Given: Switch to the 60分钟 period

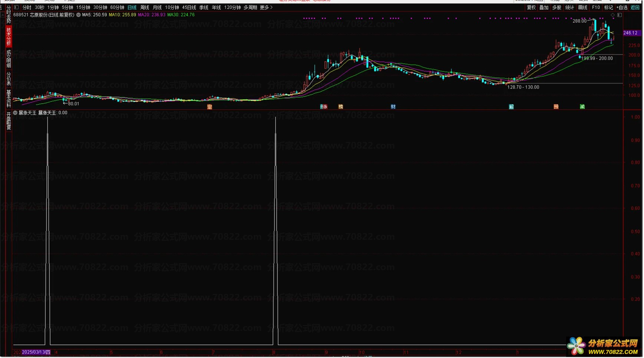Looking at the screenshot, I should [117, 7].
